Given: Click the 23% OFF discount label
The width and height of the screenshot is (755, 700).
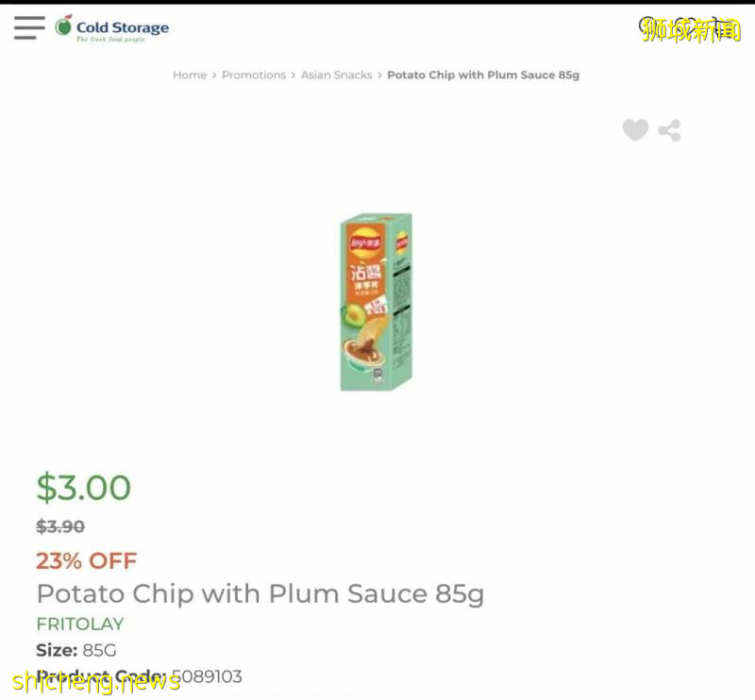Looking at the screenshot, I should [87, 560].
